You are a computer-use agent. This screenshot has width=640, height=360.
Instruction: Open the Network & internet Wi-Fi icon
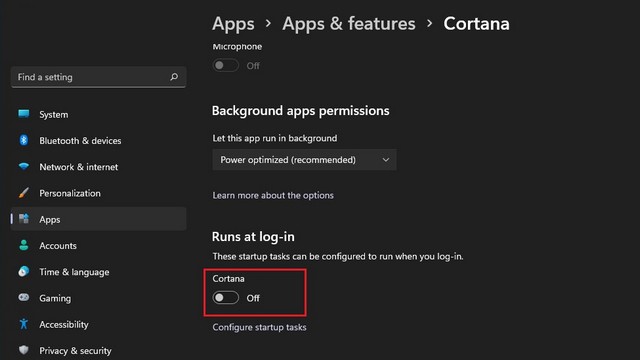click(24, 166)
